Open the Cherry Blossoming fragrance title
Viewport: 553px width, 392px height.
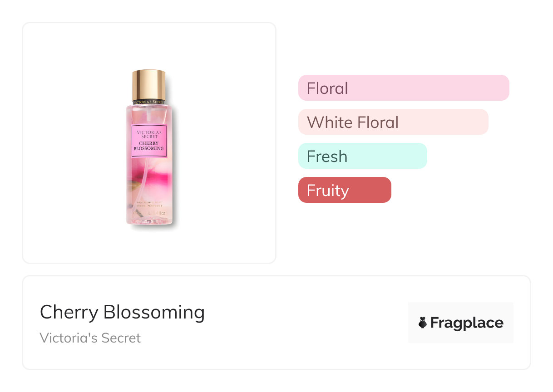[x=122, y=312]
